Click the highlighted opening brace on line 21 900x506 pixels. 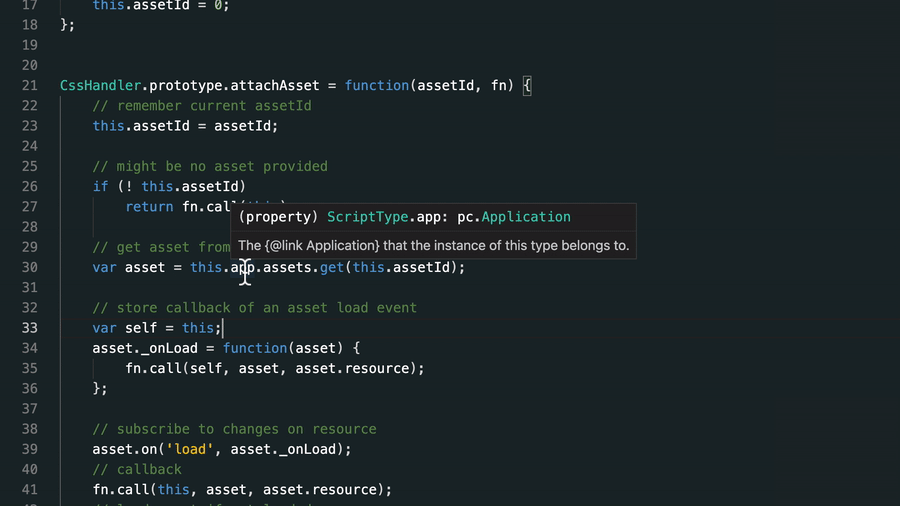click(527, 86)
